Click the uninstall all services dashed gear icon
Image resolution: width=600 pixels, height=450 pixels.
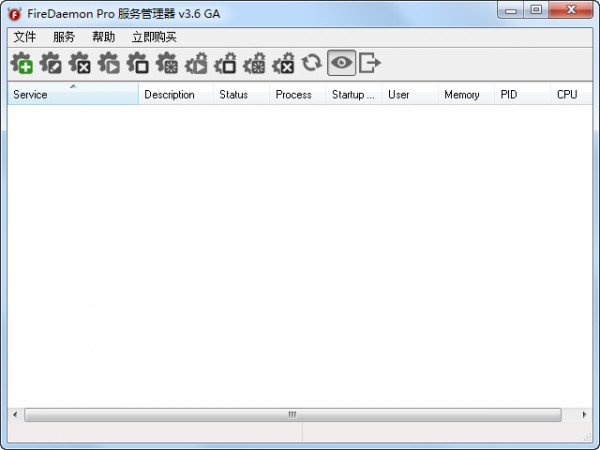(284, 63)
